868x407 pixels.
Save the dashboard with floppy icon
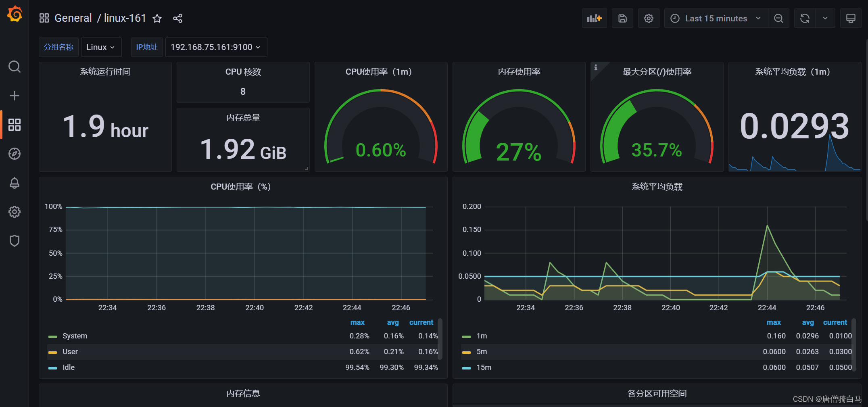(622, 19)
